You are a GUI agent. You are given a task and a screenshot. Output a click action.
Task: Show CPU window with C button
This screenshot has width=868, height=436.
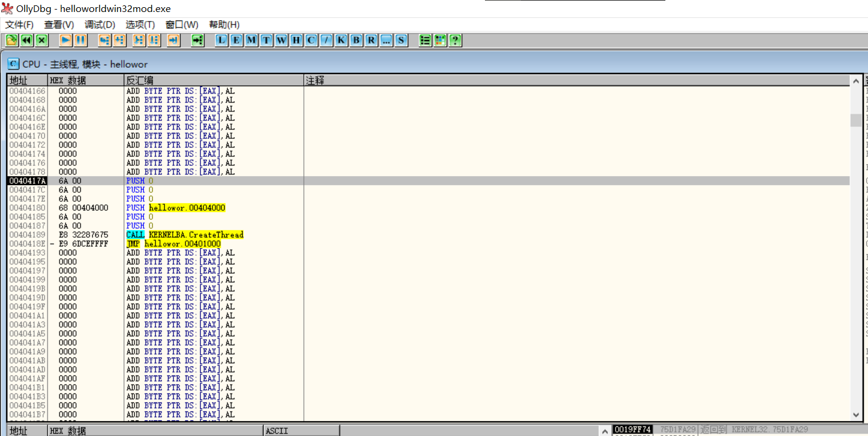[x=312, y=40]
